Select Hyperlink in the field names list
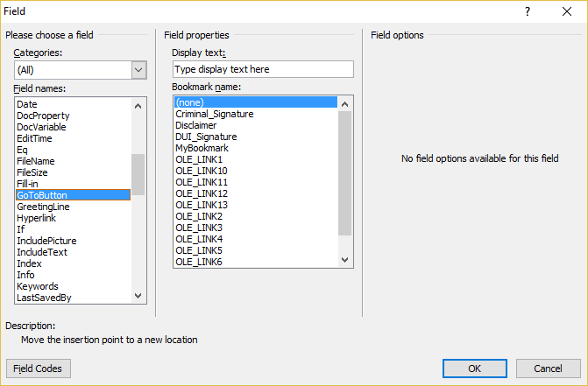 [x=37, y=218]
